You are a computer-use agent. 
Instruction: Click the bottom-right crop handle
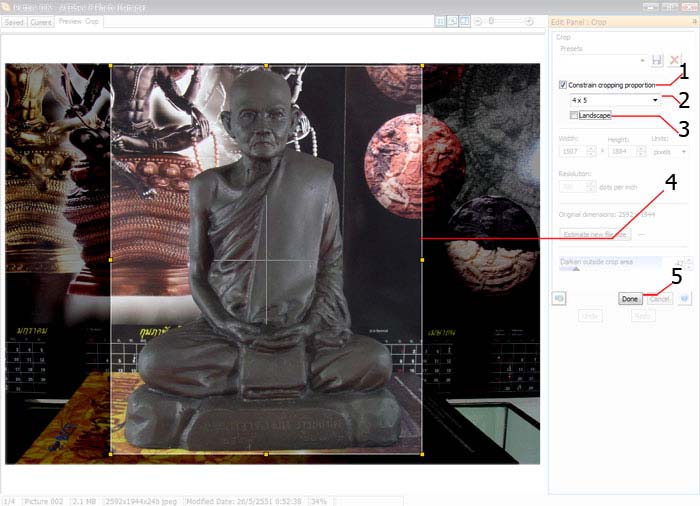(x=422, y=454)
